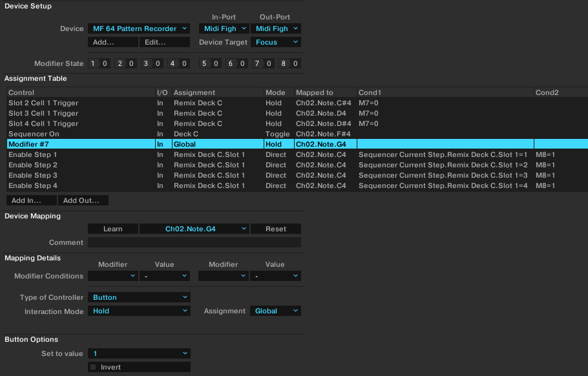588x376 pixels.
Task: Open the second modifier Value dropdown
Action: 276,276
